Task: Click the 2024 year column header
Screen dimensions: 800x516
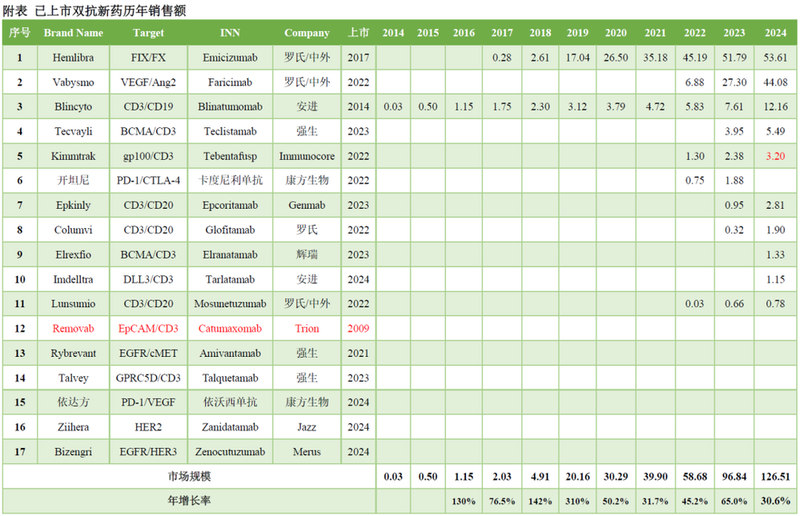Action: 776,33
